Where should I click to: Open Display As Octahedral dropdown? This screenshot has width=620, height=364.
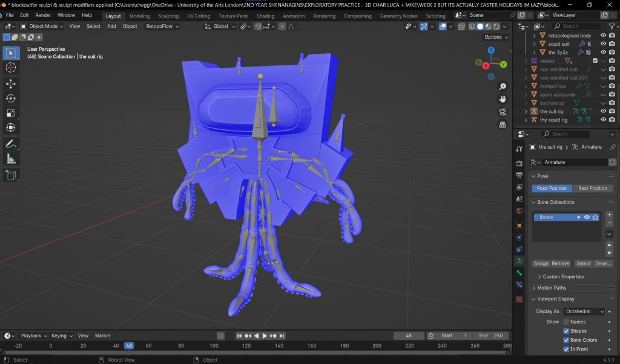tap(584, 311)
